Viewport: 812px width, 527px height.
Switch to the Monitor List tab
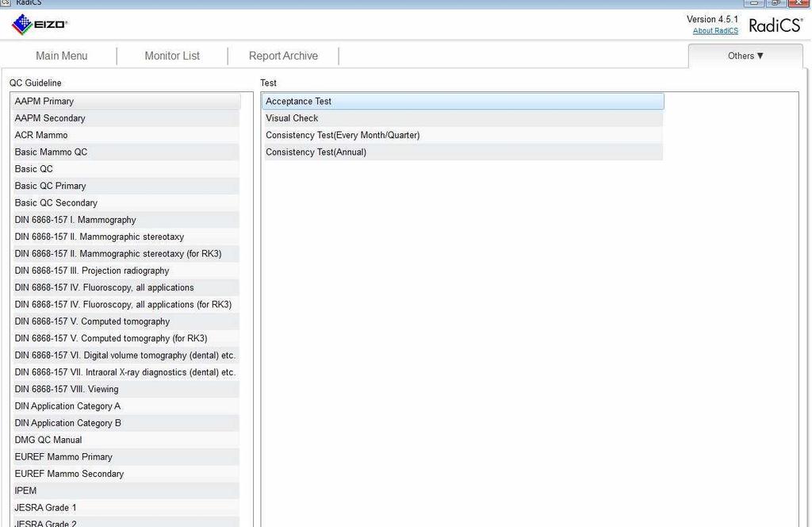click(x=172, y=56)
